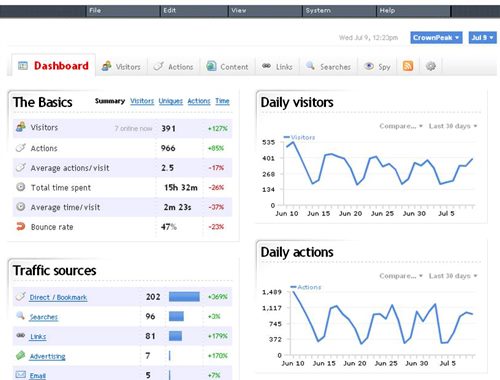This screenshot has height=380, width=500.
Task: Switch to the Links tab
Action: 277,66
